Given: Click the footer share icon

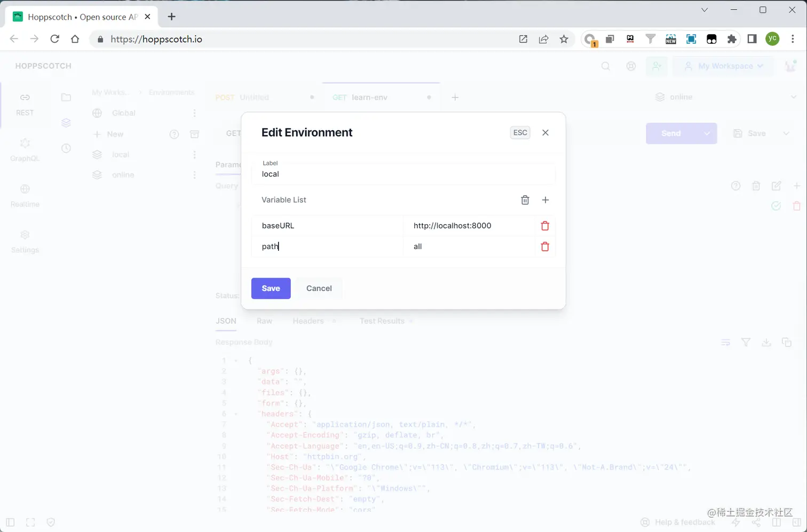Looking at the screenshot, I should pyautogui.click(x=756, y=522).
